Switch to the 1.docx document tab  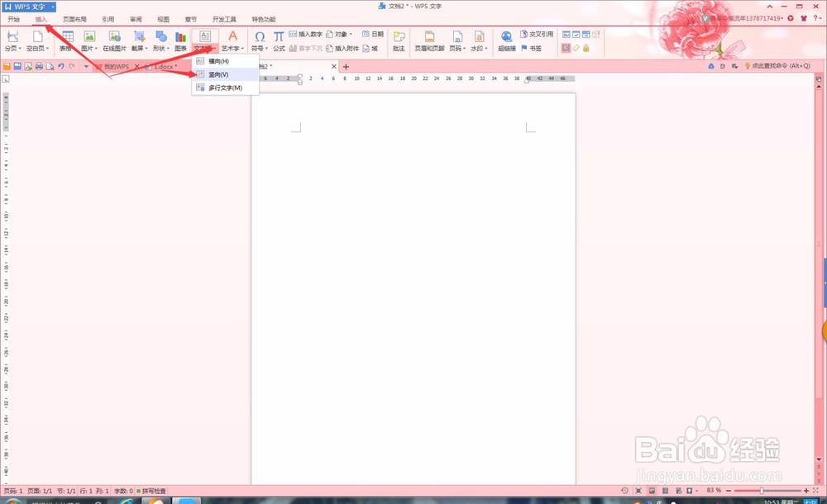click(164, 66)
